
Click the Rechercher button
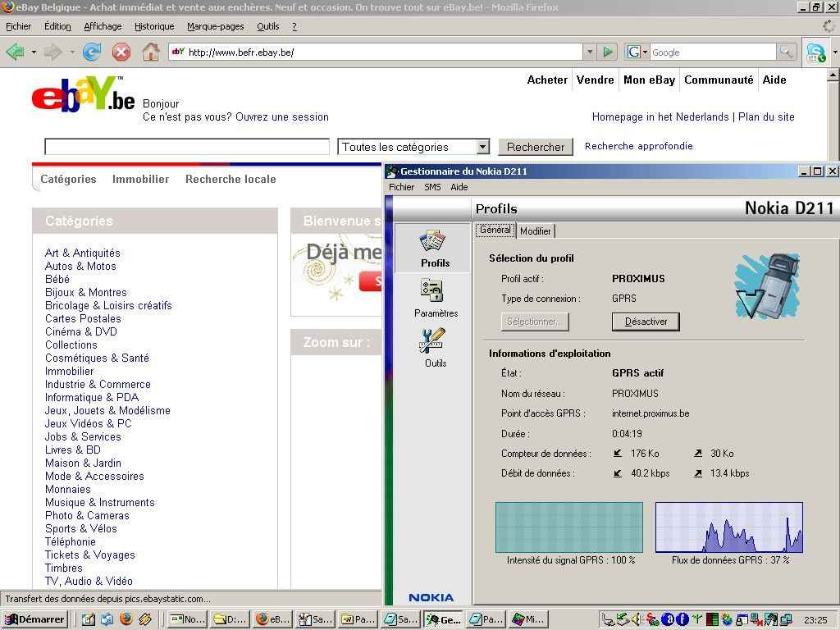(x=535, y=147)
